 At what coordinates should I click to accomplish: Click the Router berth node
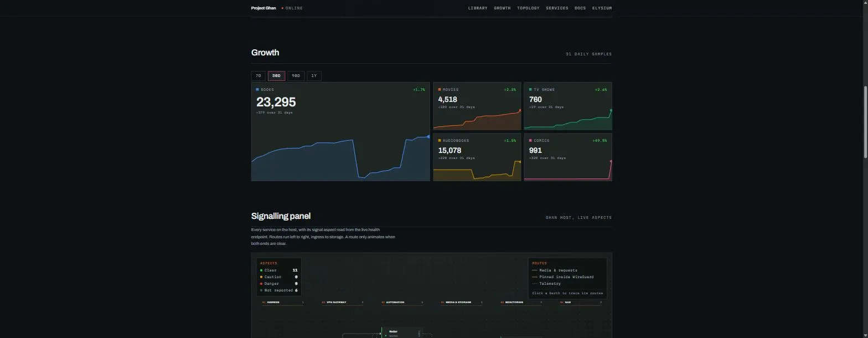(402, 333)
